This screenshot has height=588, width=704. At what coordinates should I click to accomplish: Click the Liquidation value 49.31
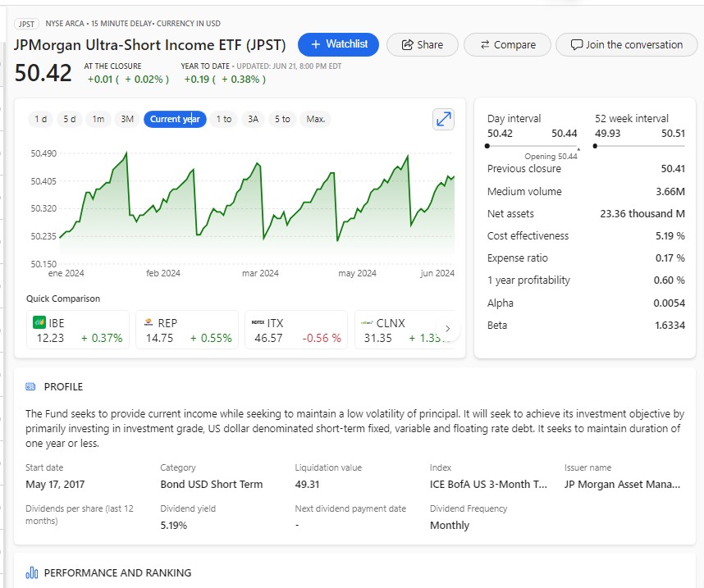coord(307,485)
